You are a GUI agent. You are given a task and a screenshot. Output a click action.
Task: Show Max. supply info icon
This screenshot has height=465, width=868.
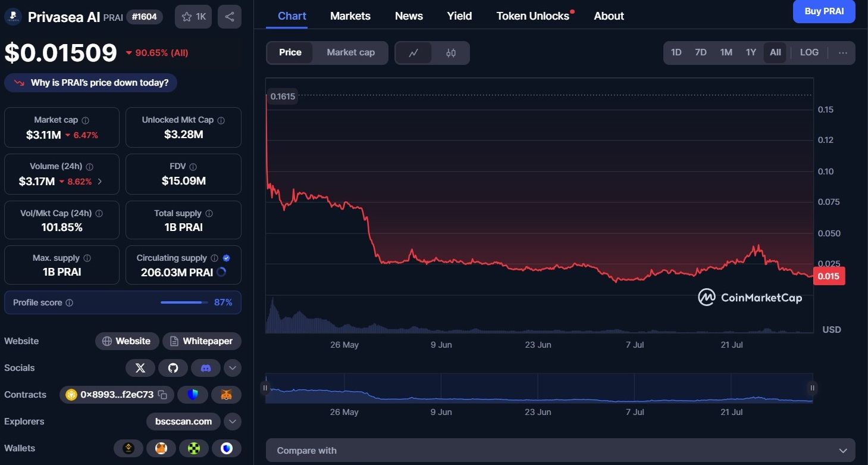tap(87, 258)
